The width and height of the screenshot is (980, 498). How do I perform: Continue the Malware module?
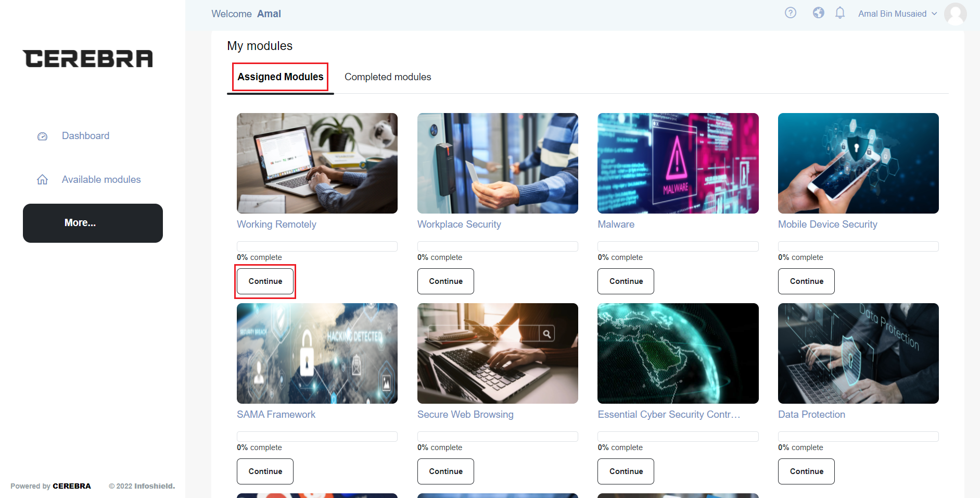[626, 281]
